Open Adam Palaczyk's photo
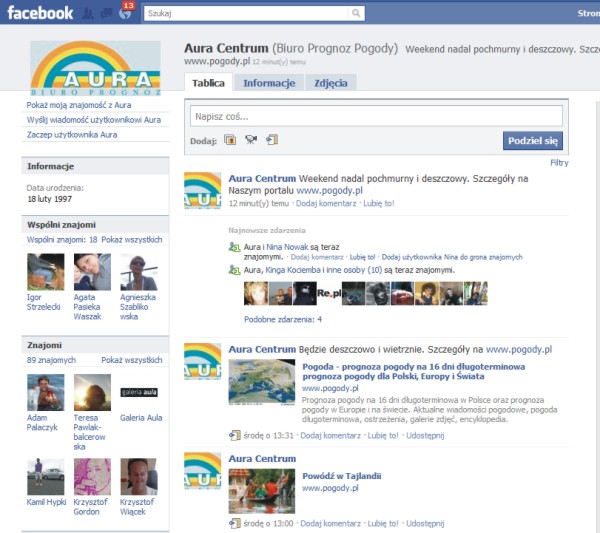 point(46,393)
